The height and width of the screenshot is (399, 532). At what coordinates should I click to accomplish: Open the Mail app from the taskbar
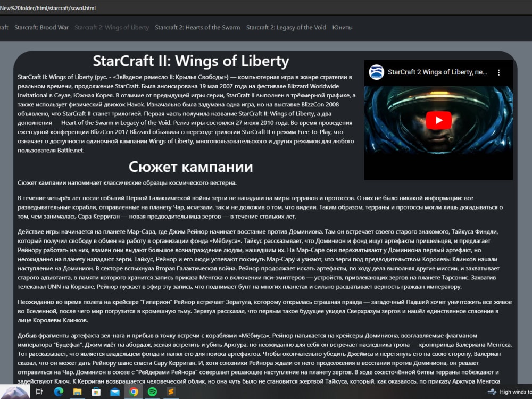tap(115, 392)
